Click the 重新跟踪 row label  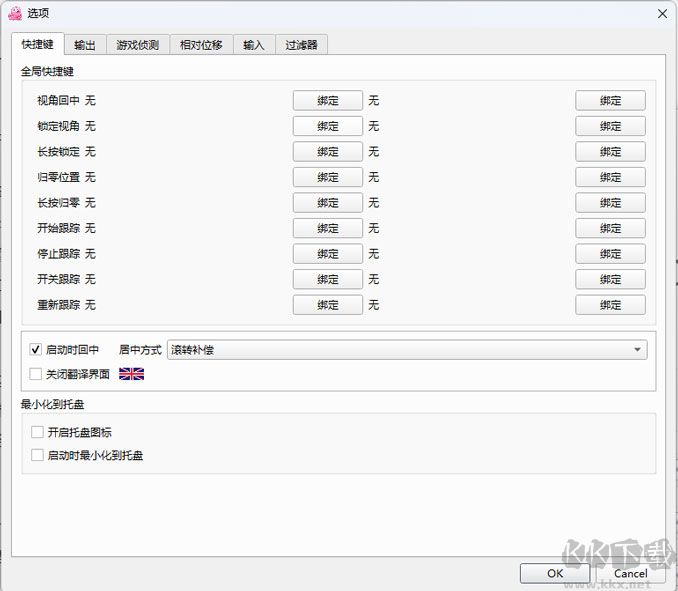point(58,305)
